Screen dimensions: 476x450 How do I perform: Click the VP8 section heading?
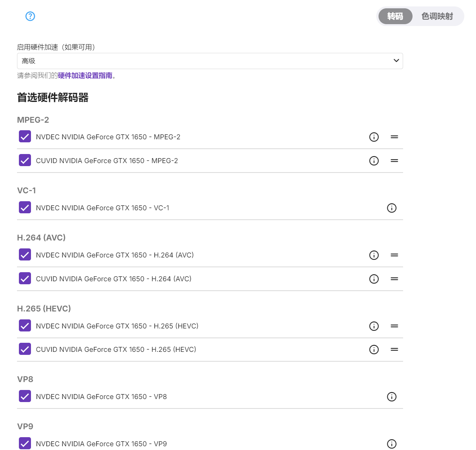25,379
